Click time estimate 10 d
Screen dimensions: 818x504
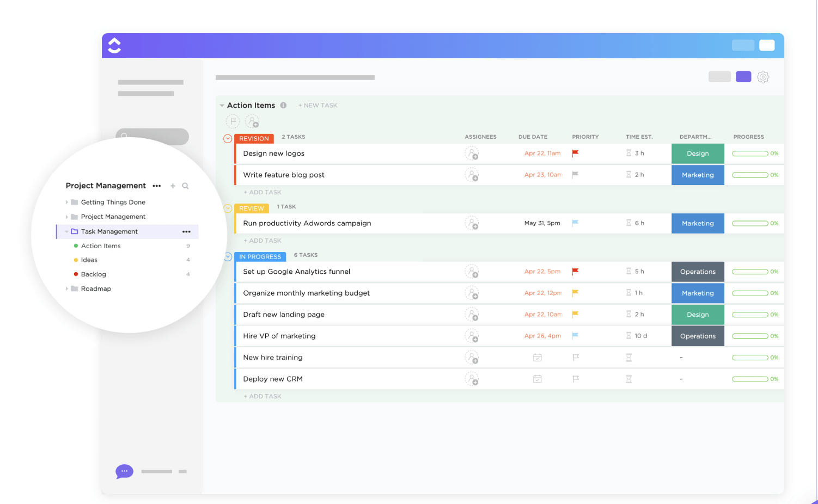(641, 336)
